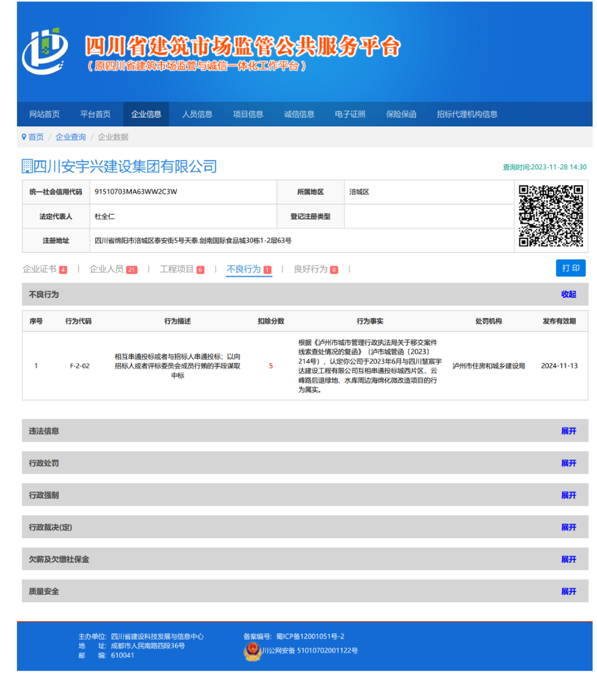
Task: Expand the 违法信息 section
Action: coord(569,431)
